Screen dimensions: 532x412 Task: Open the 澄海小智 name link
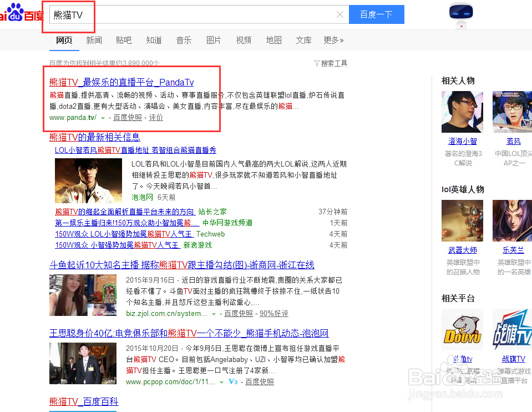point(463,141)
